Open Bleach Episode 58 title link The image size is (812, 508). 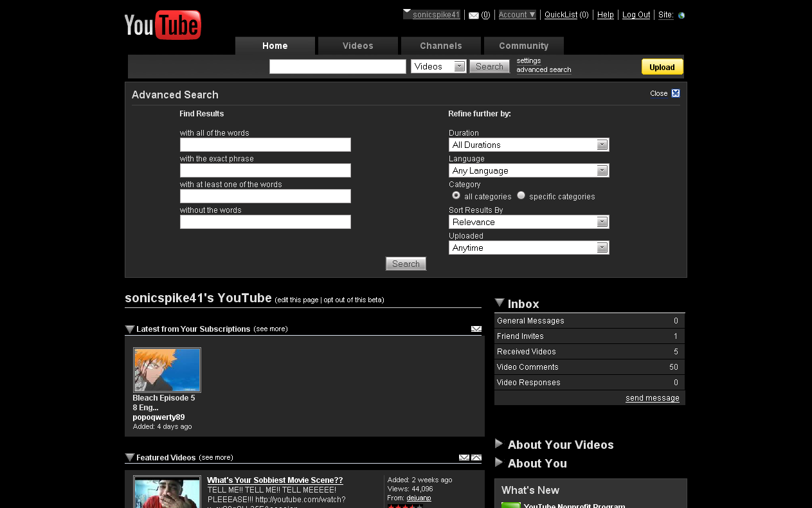pos(164,403)
